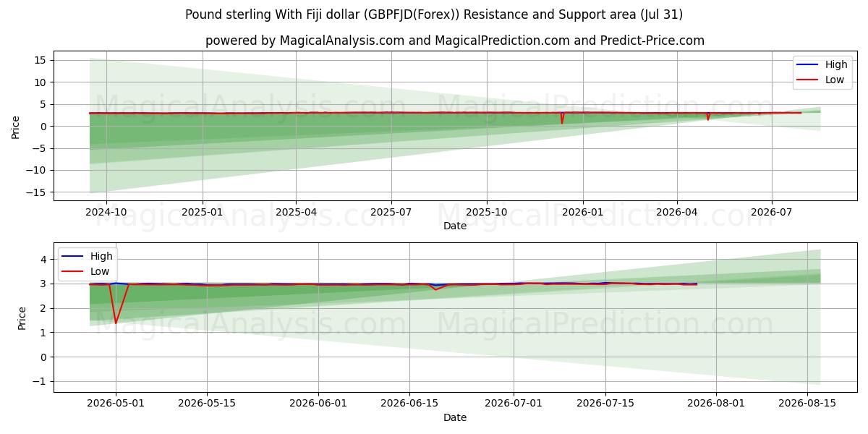Click the '2026-04' date tick label
The image size is (868, 434).
coord(676,212)
